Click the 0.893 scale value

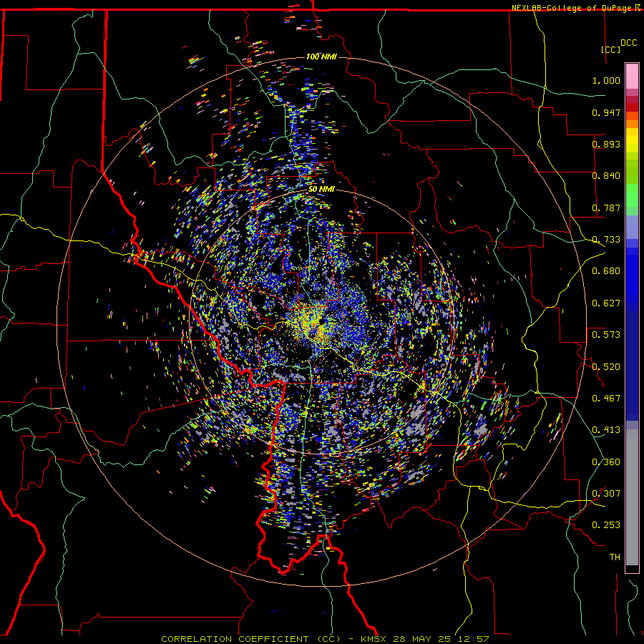coord(606,144)
